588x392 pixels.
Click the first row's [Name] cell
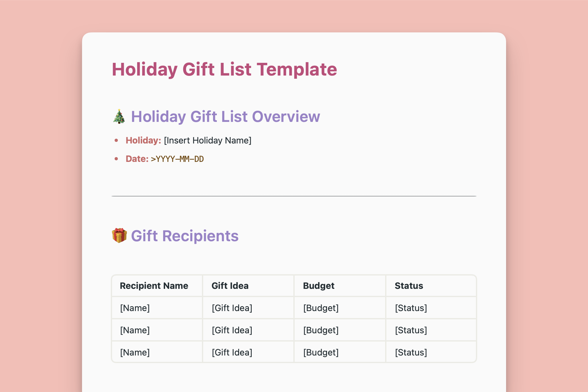click(135, 308)
